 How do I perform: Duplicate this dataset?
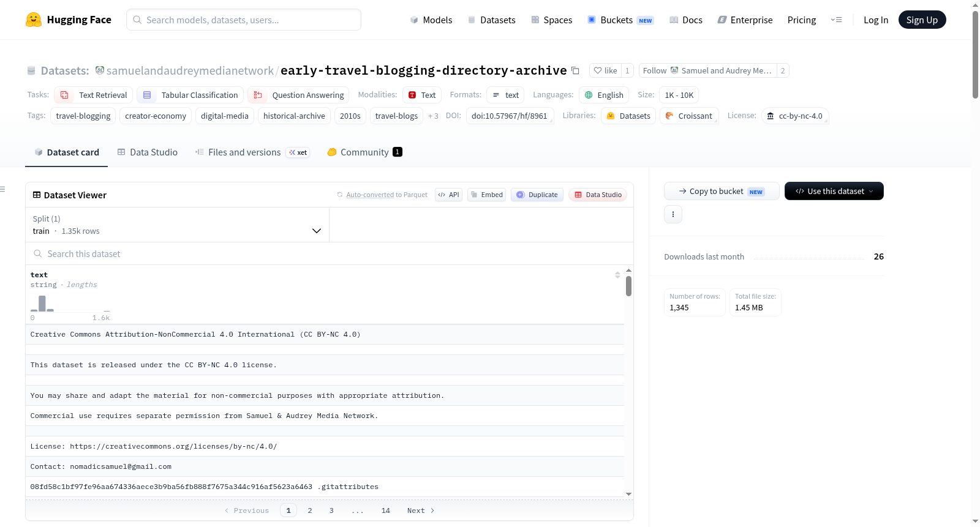(537, 195)
